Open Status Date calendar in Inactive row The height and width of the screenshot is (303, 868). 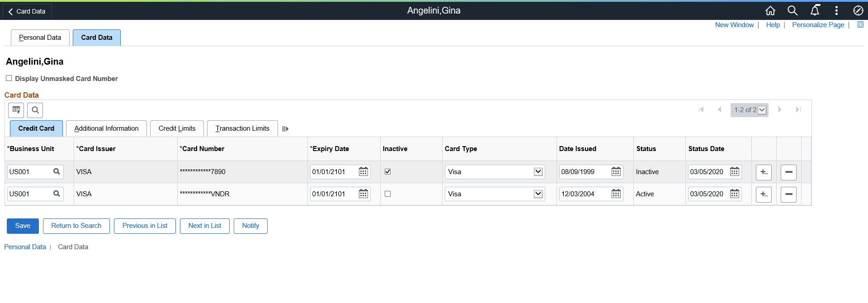tap(735, 171)
